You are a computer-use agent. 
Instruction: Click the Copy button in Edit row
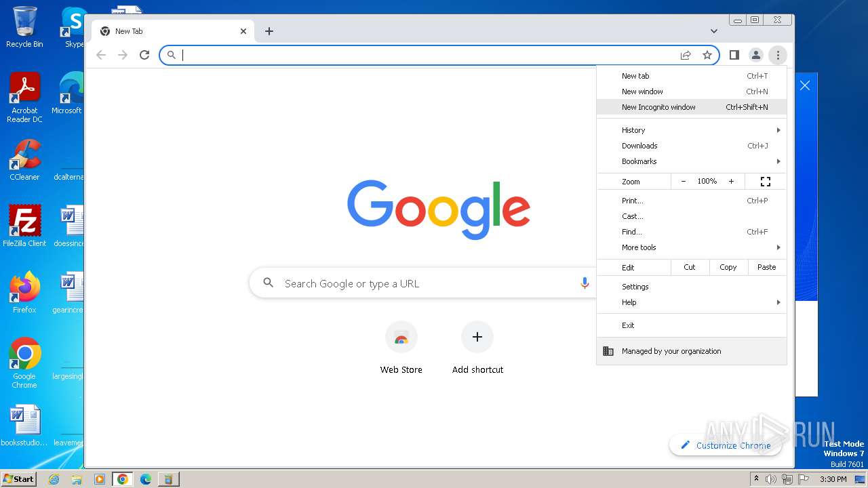click(728, 267)
